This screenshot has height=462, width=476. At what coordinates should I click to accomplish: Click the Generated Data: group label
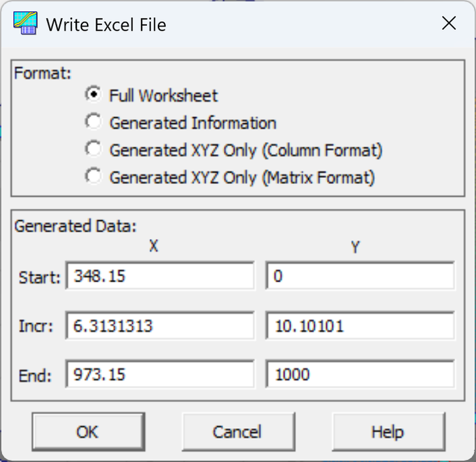point(75,226)
